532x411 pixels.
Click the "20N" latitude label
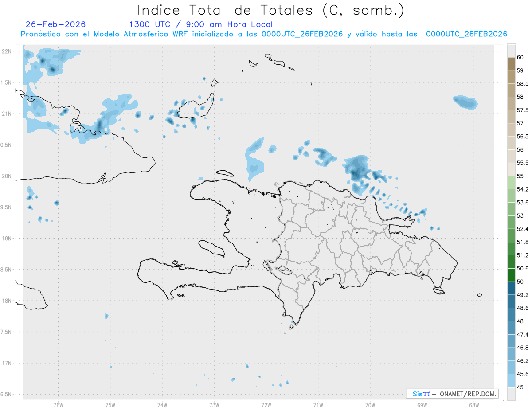(7, 176)
